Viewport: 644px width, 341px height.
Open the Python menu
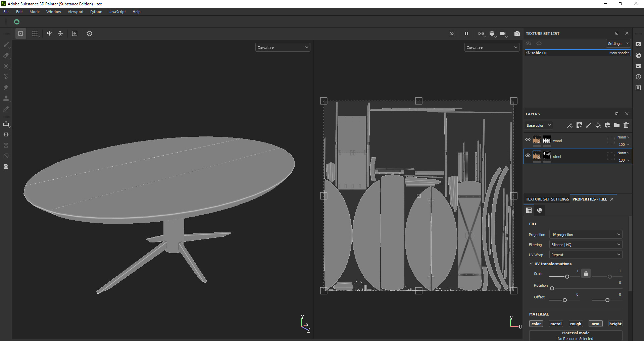pos(96,12)
